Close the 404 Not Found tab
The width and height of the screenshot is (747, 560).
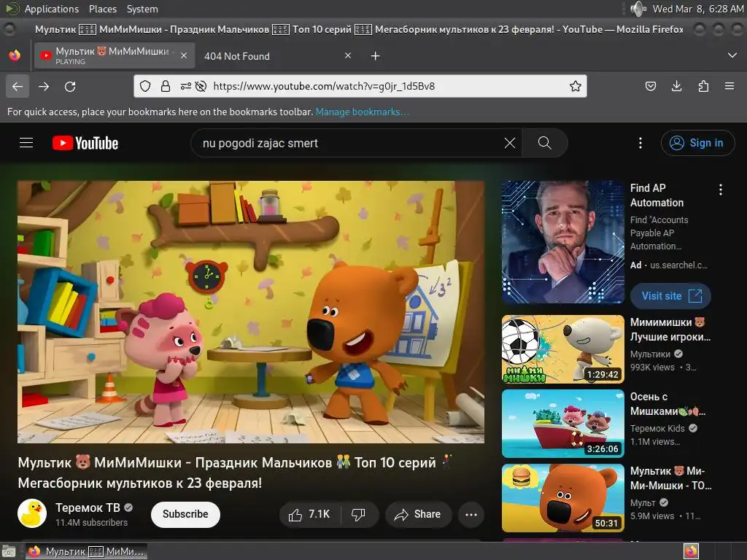[348, 55]
